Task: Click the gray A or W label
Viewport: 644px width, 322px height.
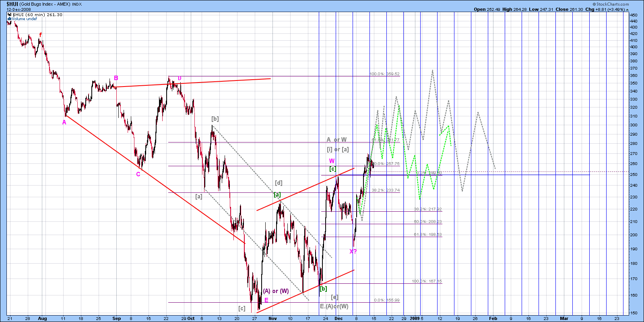Action: 336,140
